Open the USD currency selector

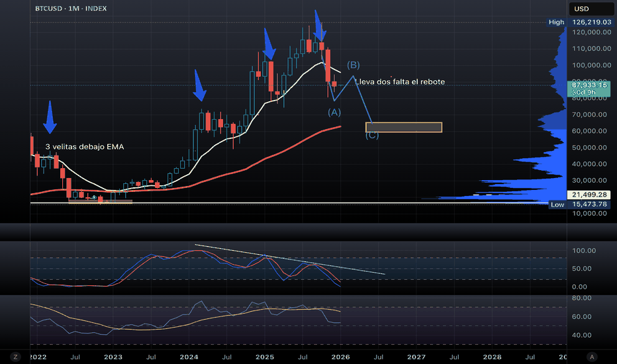[582, 9]
